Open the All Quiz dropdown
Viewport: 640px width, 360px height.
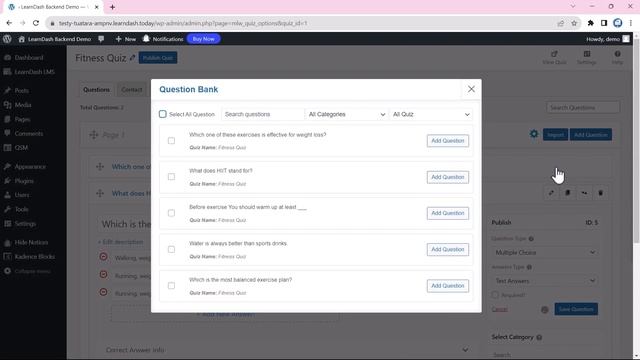pos(431,114)
